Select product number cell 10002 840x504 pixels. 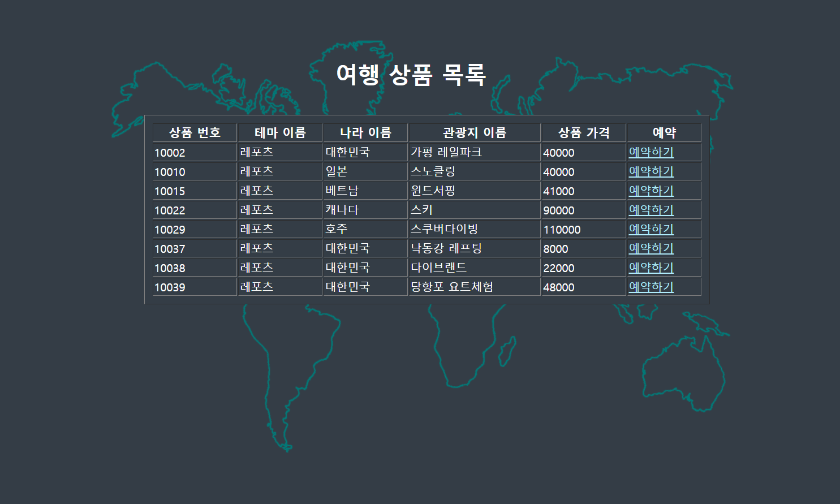(195, 152)
